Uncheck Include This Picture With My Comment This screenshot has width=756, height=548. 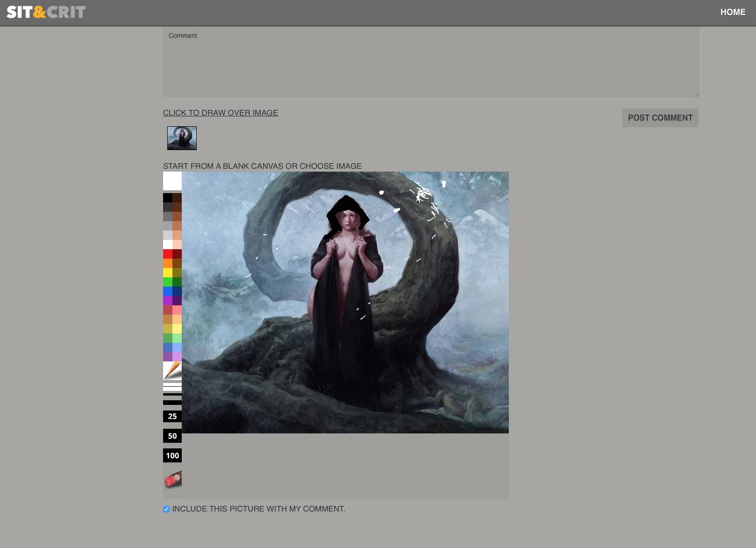pos(166,509)
